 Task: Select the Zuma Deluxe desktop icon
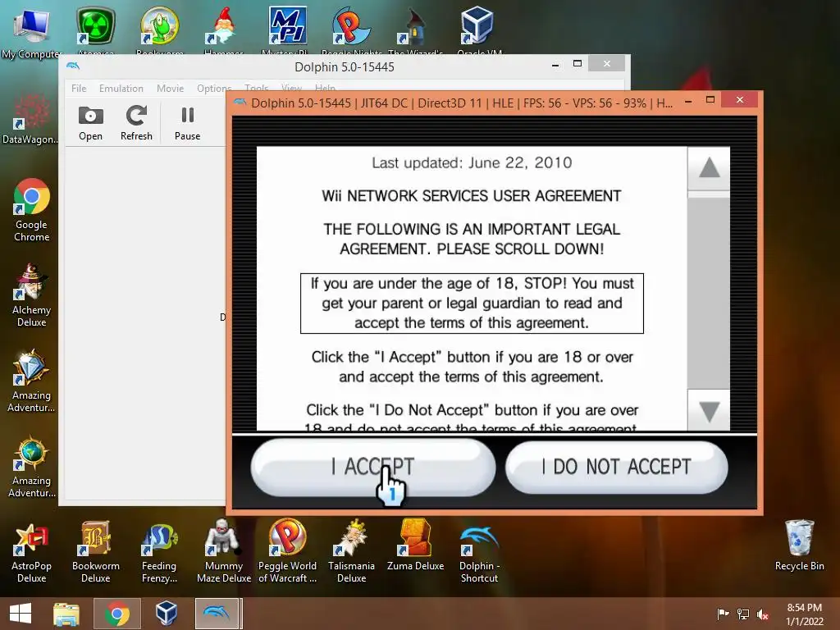point(416,546)
